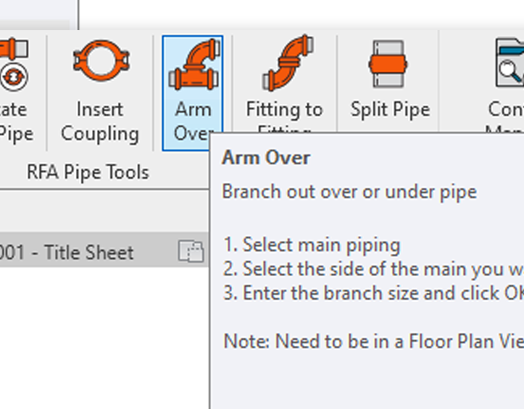524x409 pixels.
Task: Select the Split Pipe text label
Action: point(390,110)
